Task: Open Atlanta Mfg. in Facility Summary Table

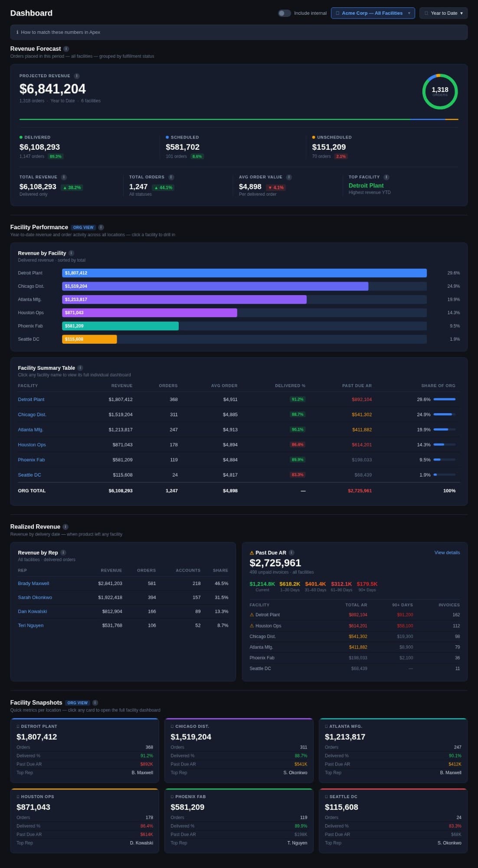Action: (x=30, y=430)
